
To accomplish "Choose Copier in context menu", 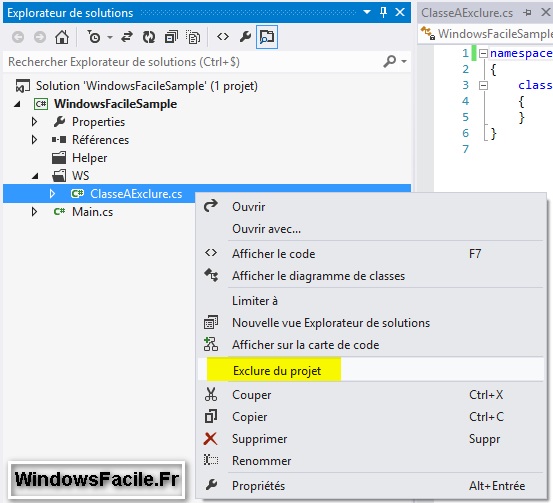I will click(x=370, y=417).
